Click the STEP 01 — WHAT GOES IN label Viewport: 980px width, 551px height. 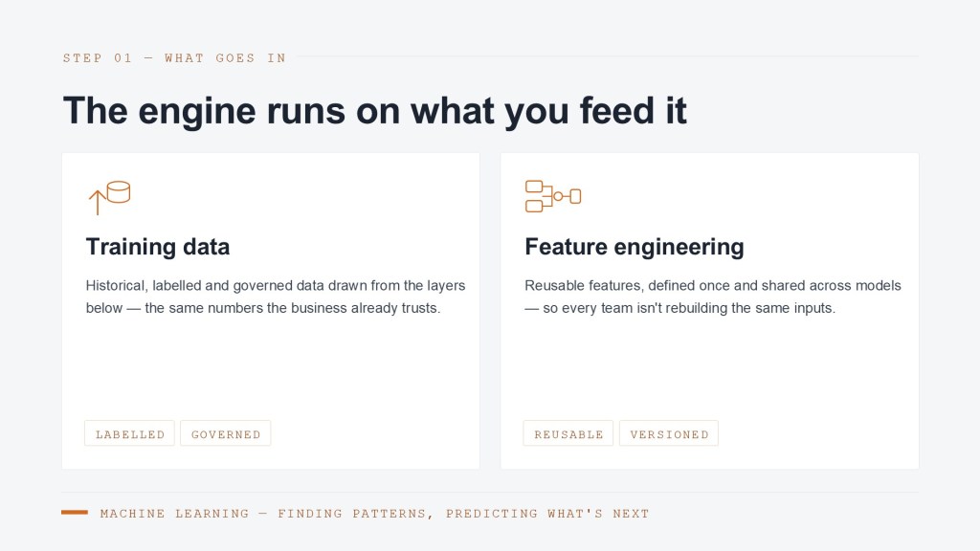[x=174, y=58]
